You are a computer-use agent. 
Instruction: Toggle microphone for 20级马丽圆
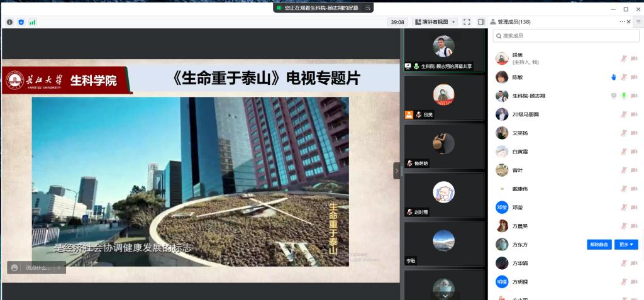624,114
